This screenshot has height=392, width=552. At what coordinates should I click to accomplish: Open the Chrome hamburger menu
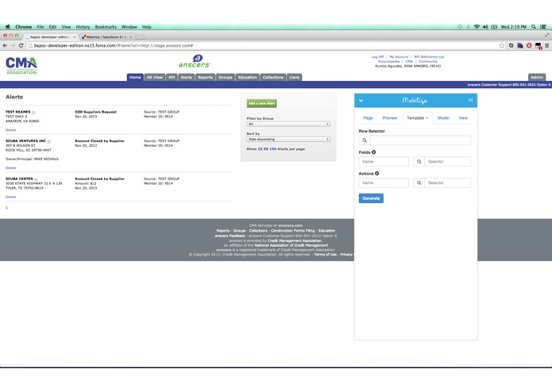(x=546, y=46)
